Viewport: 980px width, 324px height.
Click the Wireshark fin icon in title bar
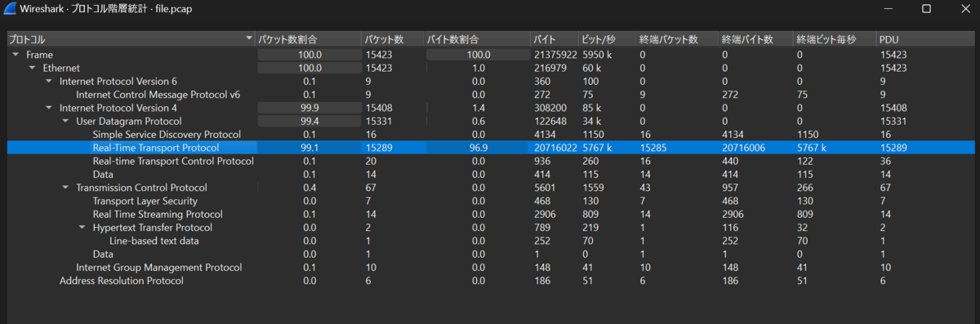pyautogui.click(x=10, y=8)
